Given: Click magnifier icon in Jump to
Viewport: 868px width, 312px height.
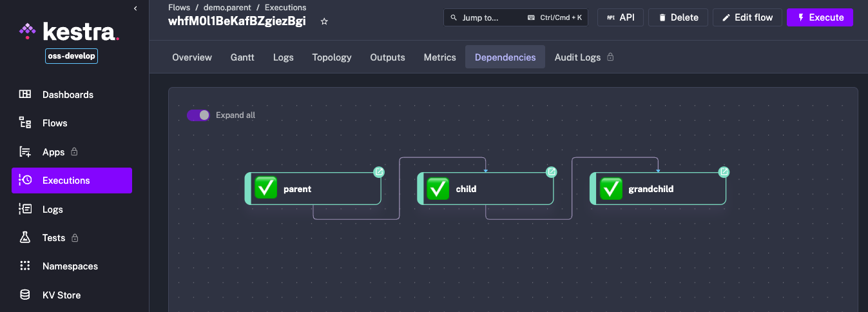Looking at the screenshot, I should point(454,18).
